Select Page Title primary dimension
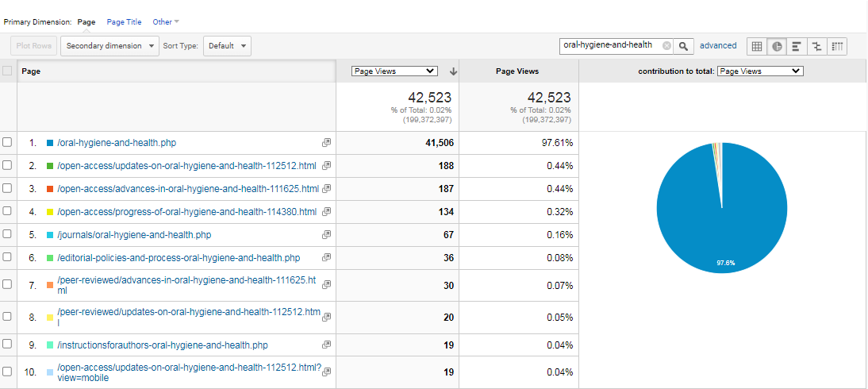The image size is (868, 389). 124,22
